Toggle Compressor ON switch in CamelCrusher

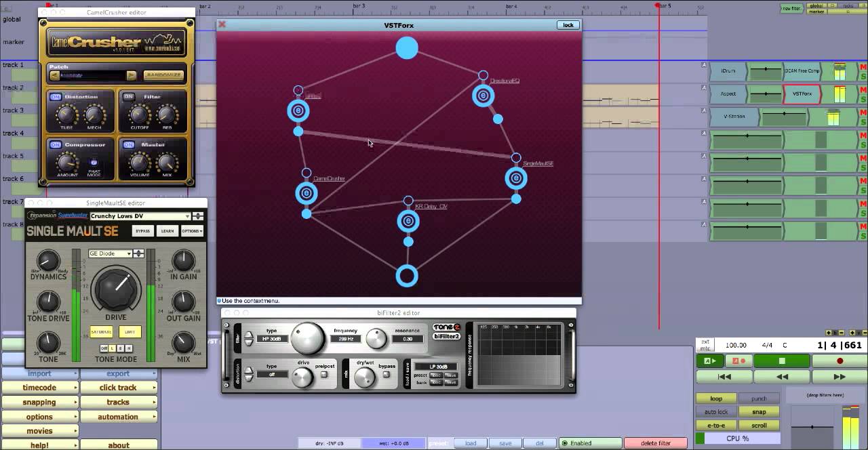(56, 144)
